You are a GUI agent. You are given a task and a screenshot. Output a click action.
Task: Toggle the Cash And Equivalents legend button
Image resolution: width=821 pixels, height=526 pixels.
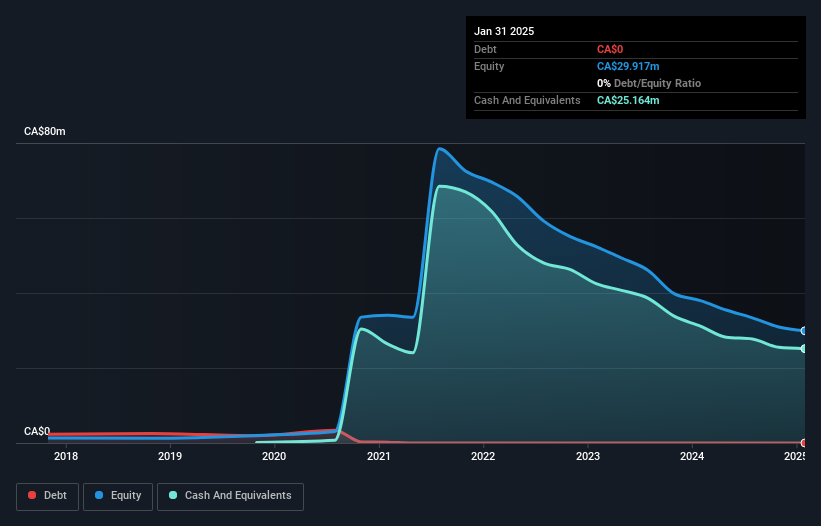click(x=230, y=496)
